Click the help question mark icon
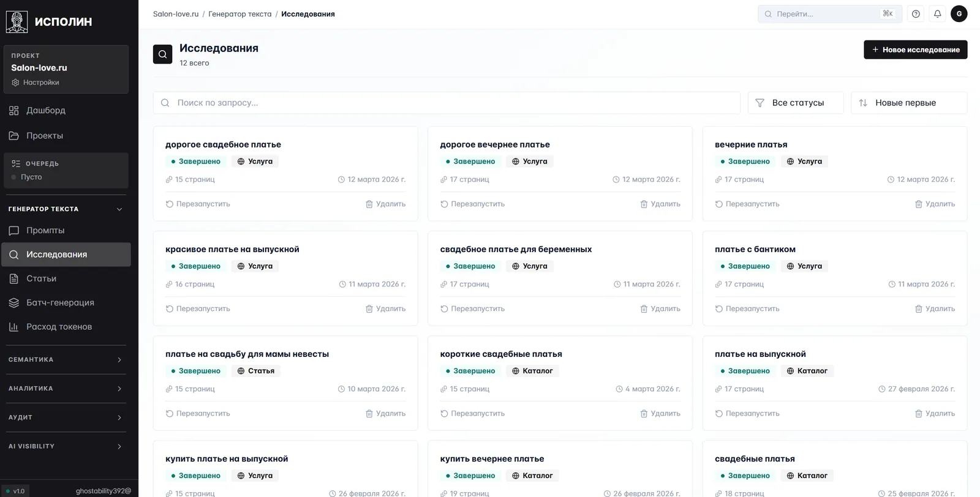980x497 pixels. pos(916,13)
